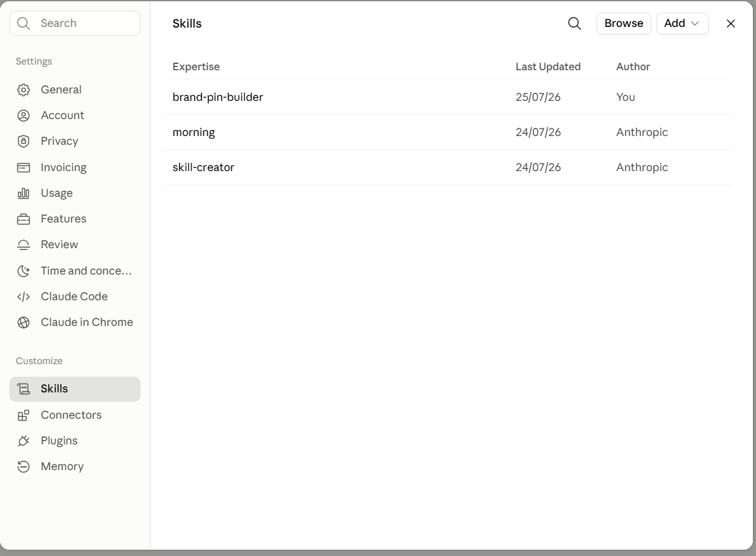Open the Usage page
The image size is (756, 556).
(75, 193)
